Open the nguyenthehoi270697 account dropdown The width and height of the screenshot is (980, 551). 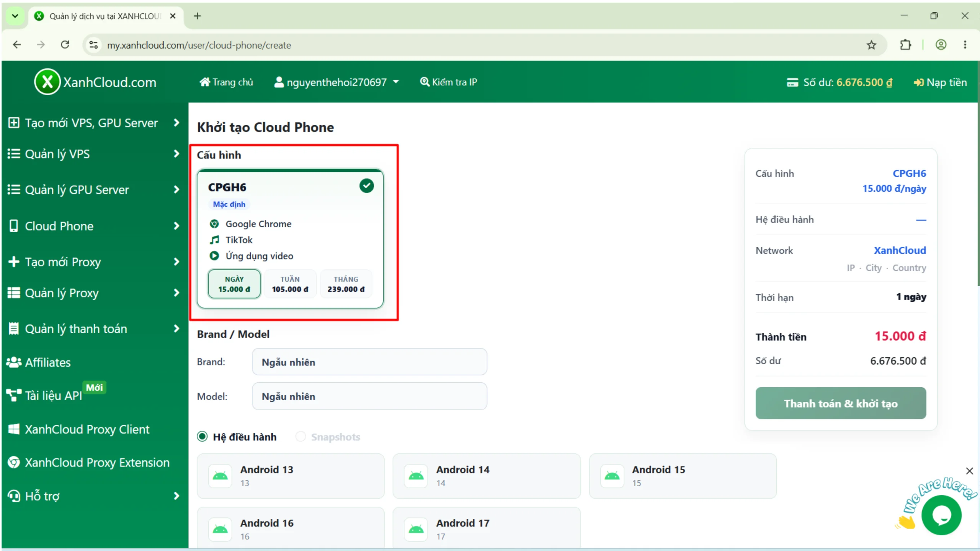[x=337, y=82]
